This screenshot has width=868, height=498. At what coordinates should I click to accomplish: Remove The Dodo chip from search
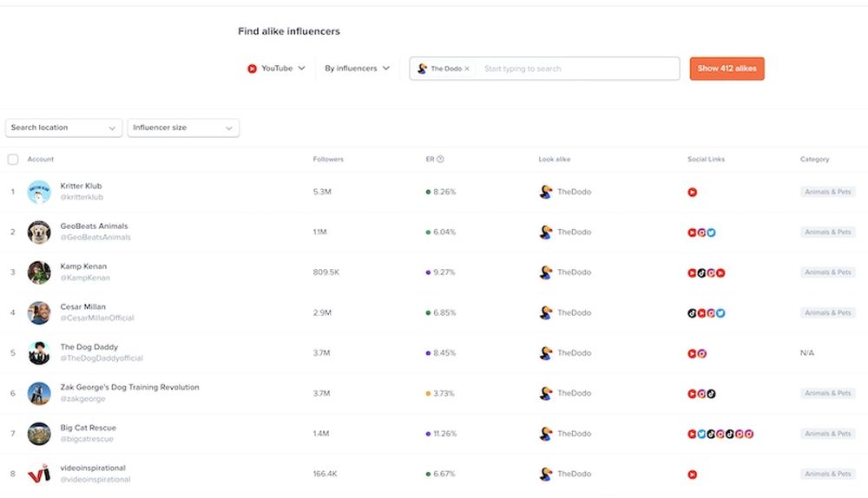point(467,69)
